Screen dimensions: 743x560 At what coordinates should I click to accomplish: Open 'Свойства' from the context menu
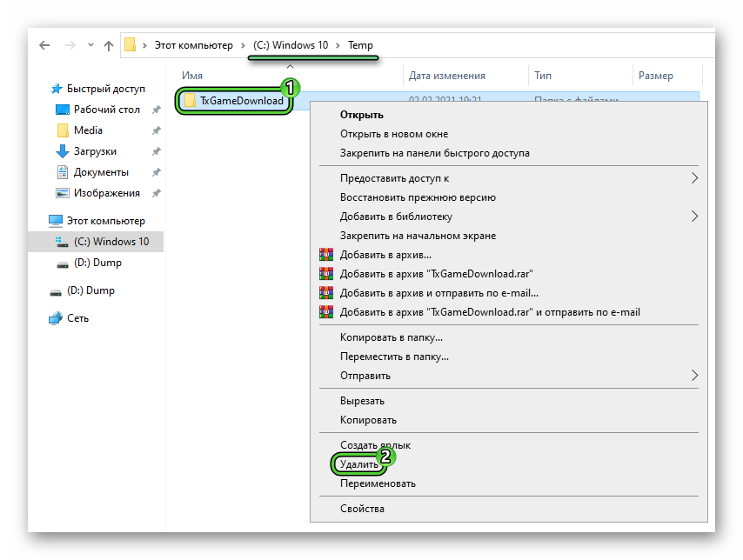pyautogui.click(x=362, y=509)
